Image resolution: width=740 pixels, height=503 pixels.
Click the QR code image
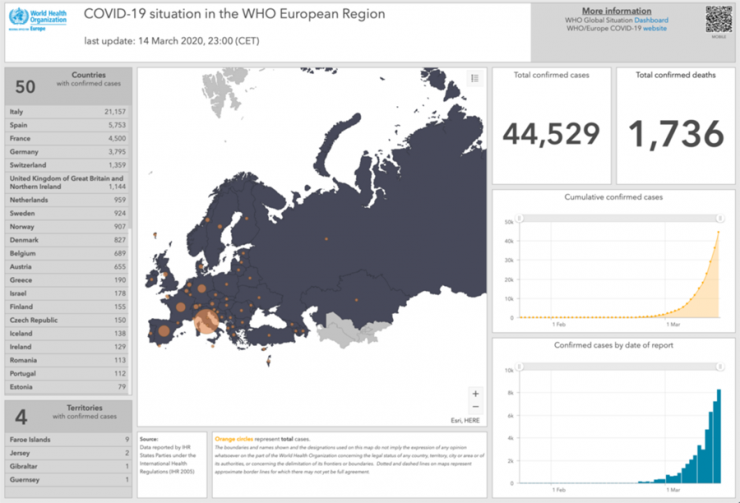pyautogui.click(x=719, y=20)
